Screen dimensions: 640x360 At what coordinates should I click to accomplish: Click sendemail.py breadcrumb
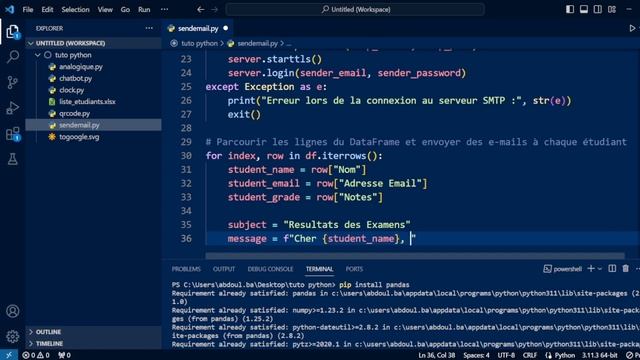[257, 43]
